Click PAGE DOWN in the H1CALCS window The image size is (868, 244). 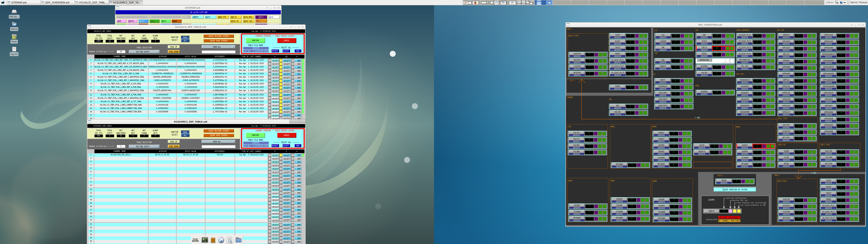[174, 52]
